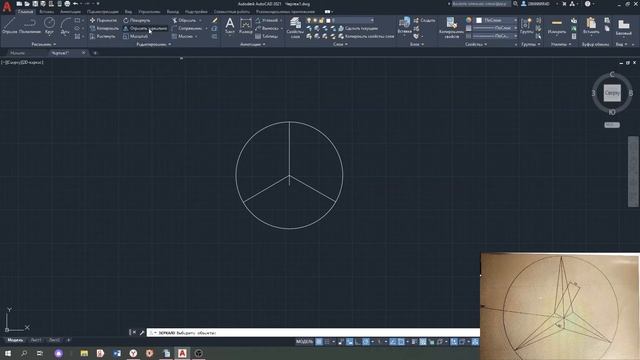Toggle drawing grid display in status bar
Screen dimensions: 640x360
319,342
